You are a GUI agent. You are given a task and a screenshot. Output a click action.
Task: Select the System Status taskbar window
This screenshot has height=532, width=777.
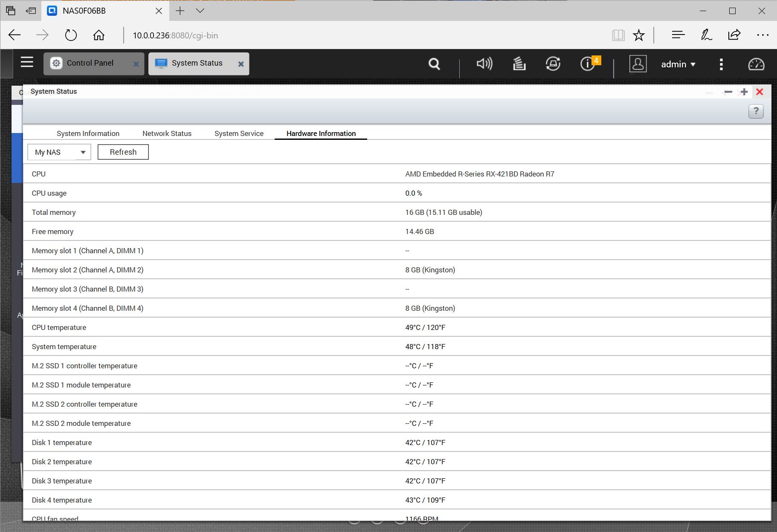199,64
